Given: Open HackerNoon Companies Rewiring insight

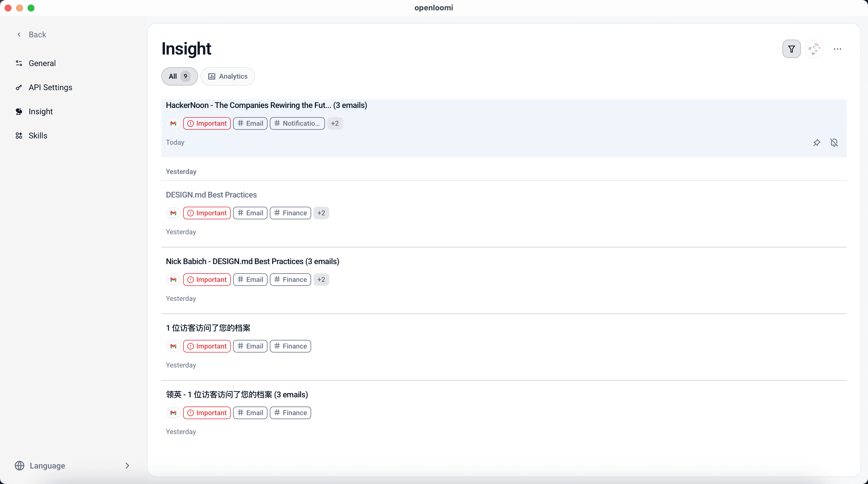Looking at the screenshot, I should (x=266, y=105).
